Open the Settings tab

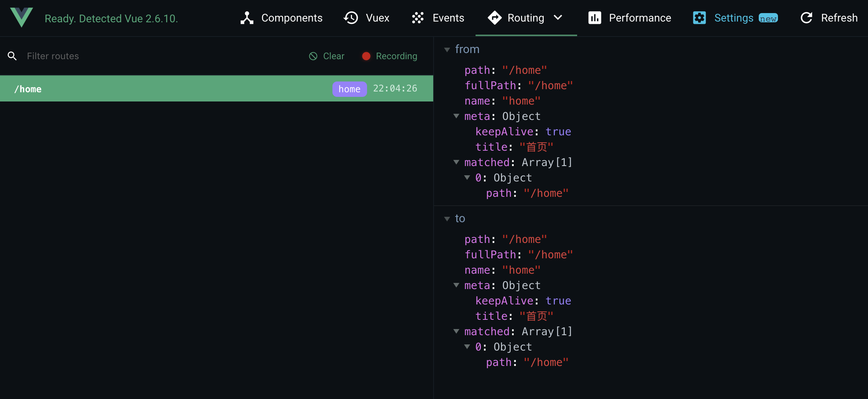coord(735,18)
